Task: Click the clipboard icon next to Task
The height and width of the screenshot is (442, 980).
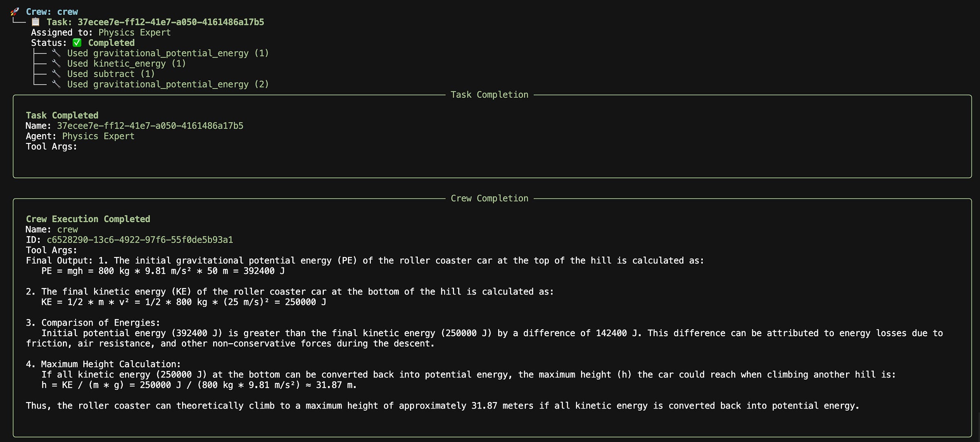Action: point(36,22)
